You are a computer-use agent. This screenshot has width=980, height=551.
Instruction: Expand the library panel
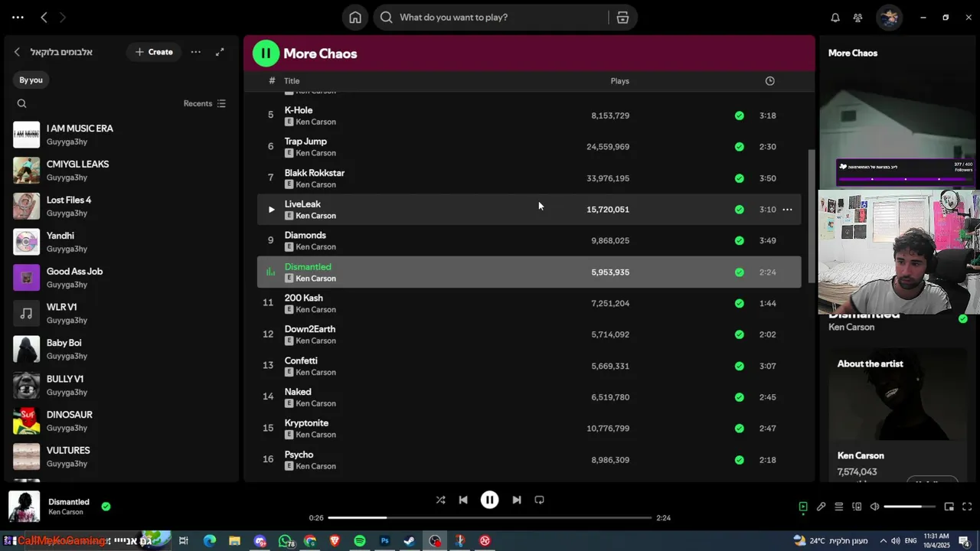(x=220, y=52)
